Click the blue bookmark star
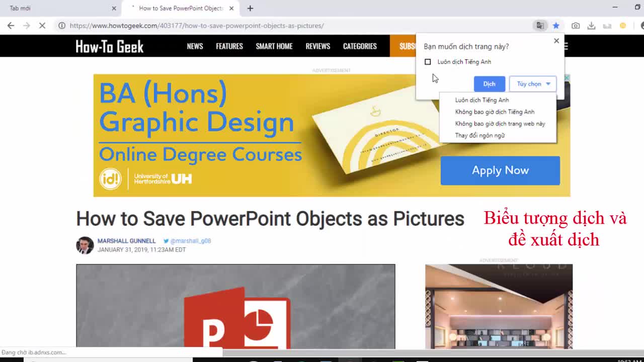Screen dimensions: 644x362 click(556, 26)
